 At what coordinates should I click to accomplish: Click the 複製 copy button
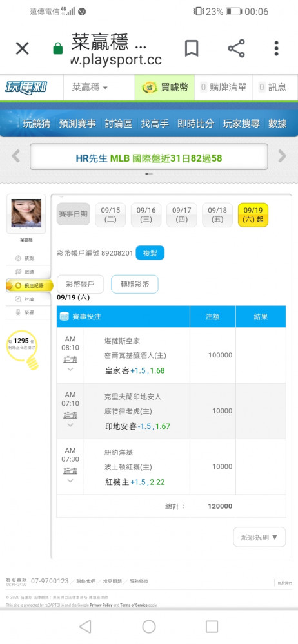coord(150,253)
